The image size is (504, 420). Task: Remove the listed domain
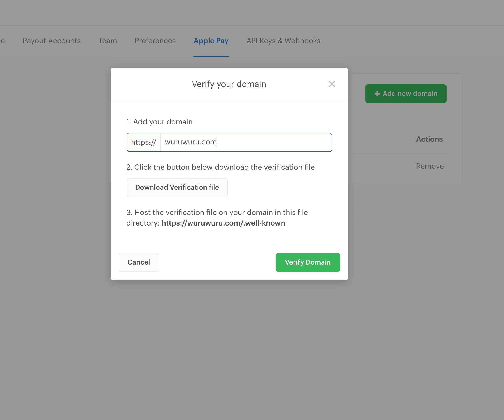(x=430, y=166)
